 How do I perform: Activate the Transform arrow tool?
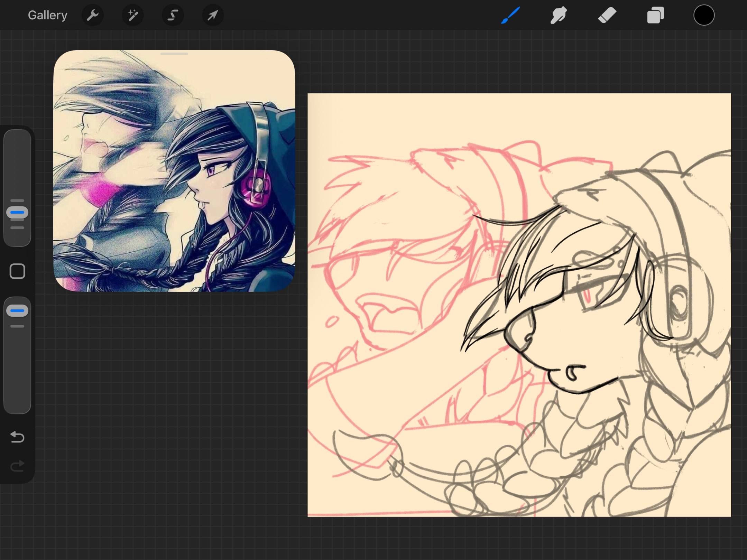(x=213, y=15)
